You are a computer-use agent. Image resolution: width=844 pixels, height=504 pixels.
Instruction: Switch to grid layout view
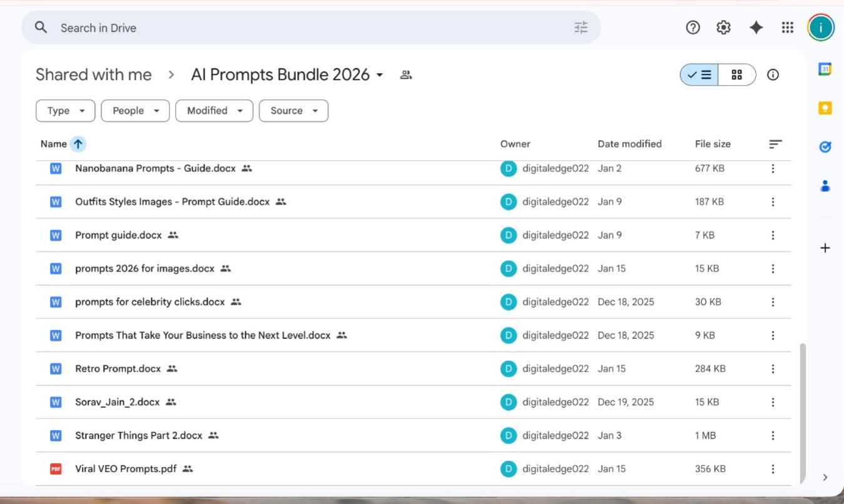[x=736, y=75]
